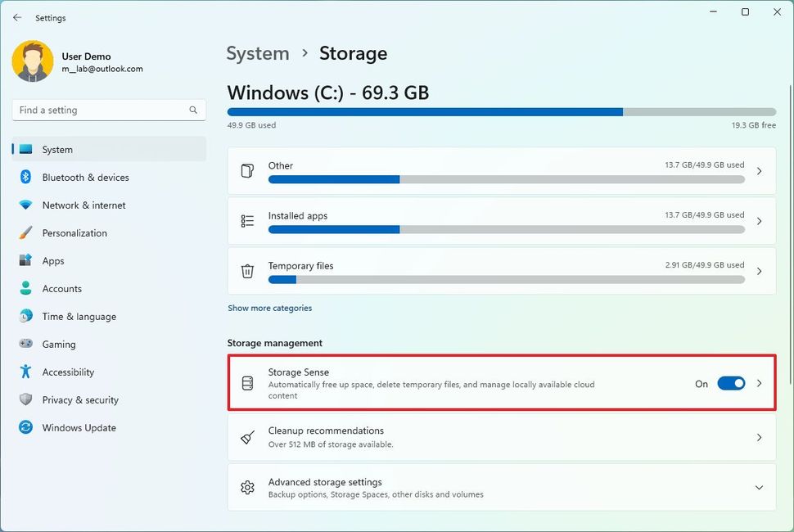Open Time & language settings
This screenshot has width=794, height=532.
point(79,317)
